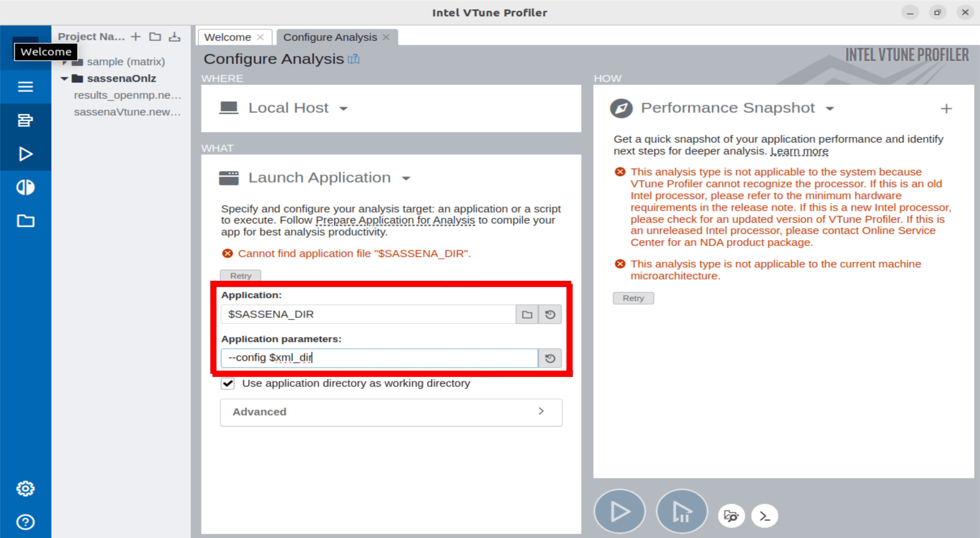The image size is (980, 538).
Task: Add custom analysis with plus icon
Action: [946, 109]
